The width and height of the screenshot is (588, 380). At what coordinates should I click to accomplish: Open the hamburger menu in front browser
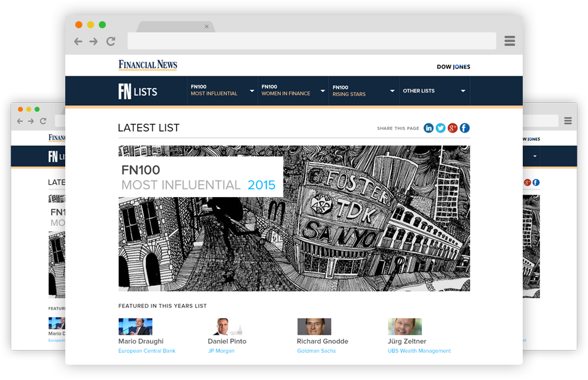tap(510, 41)
